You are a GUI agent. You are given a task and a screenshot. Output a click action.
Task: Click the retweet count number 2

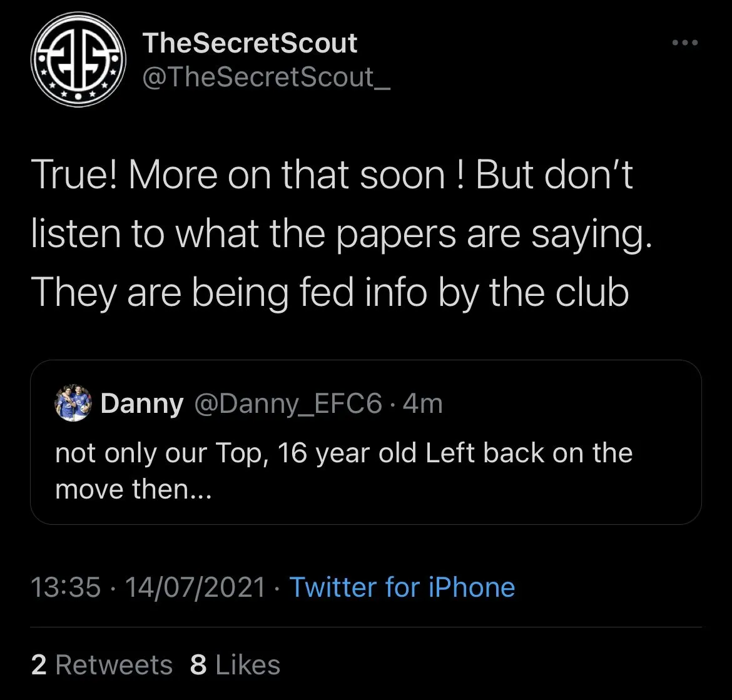(39, 664)
